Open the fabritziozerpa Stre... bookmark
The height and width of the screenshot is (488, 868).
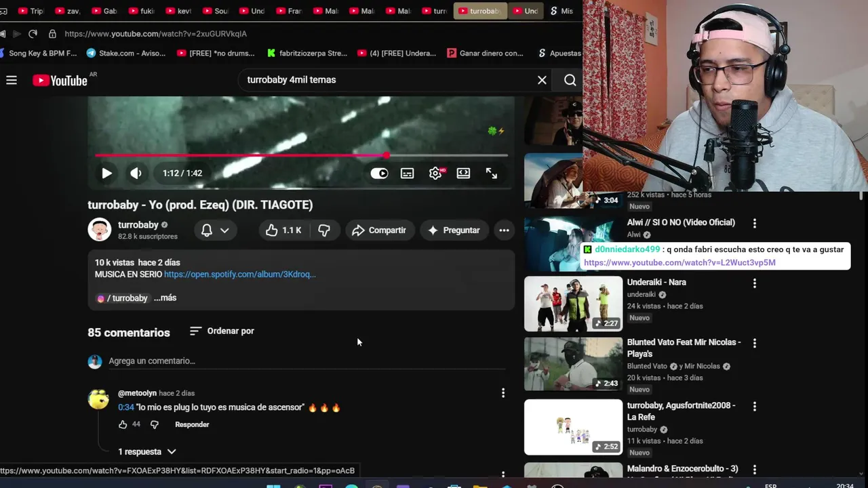point(307,53)
